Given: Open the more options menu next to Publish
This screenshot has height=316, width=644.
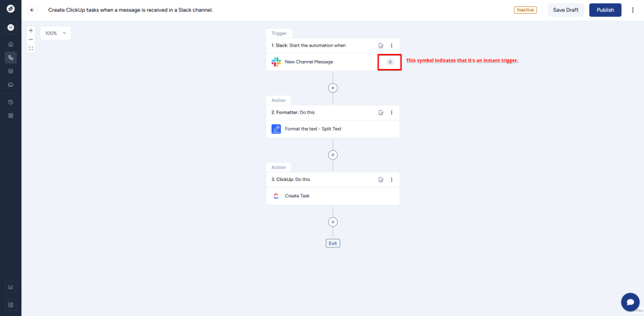Looking at the screenshot, I should coord(633,10).
